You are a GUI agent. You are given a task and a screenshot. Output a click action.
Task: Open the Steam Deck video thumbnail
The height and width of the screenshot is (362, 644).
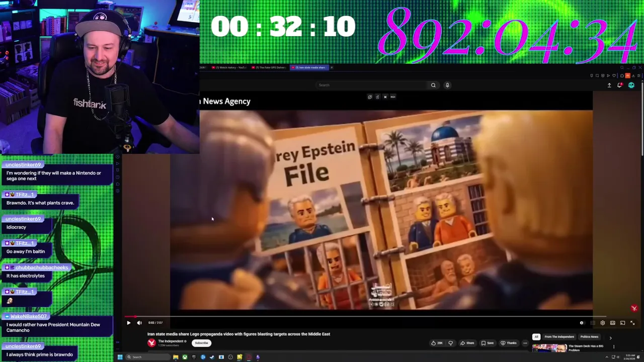pos(549,347)
